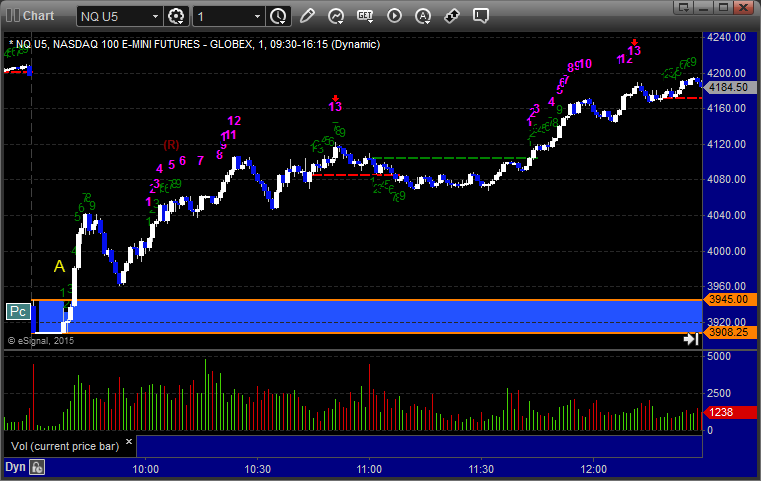
Task: Click the circled A toolbar icon
Action: pyautogui.click(x=423, y=16)
